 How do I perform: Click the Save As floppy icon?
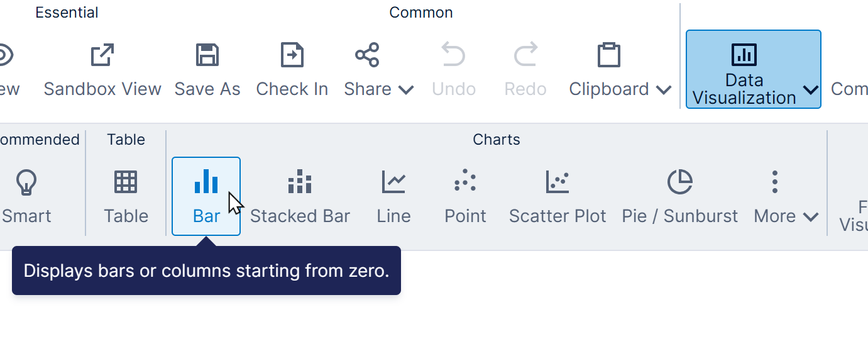tap(207, 55)
